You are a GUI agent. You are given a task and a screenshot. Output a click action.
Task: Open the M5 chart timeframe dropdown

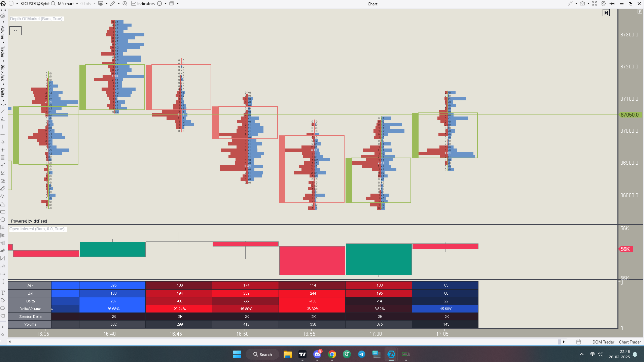68,4
